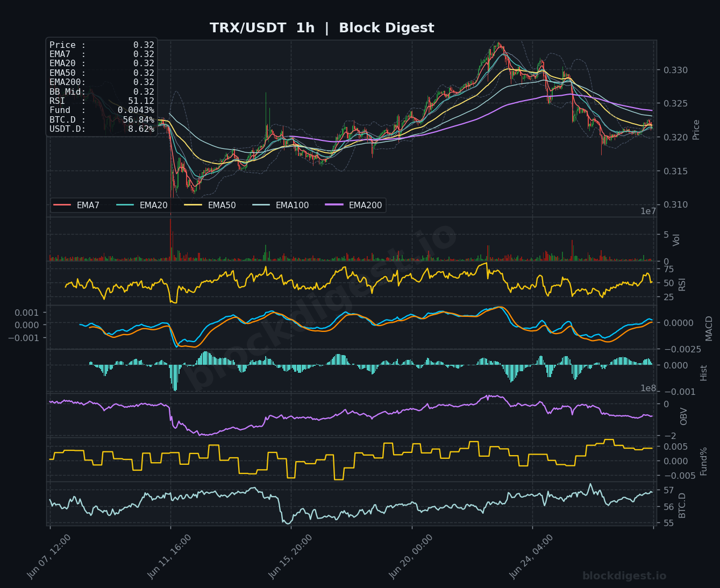Click the Price row in the info box
This screenshot has height=588, width=720.
(102, 45)
